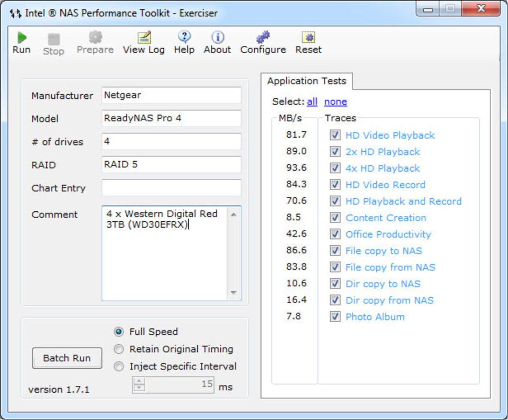Toggle Photo Album checkbox
The width and height of the screenshot is (508, 420).
pos(335,317)
